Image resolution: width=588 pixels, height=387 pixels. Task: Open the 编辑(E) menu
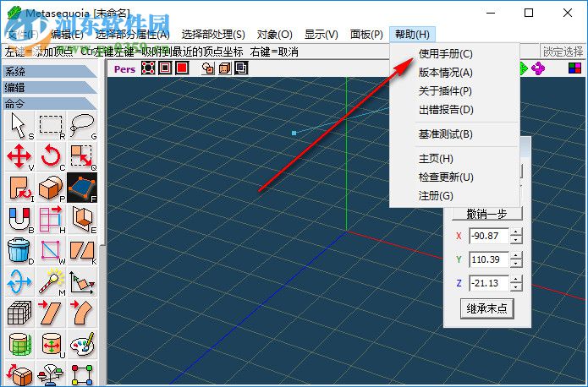(67, 35)
